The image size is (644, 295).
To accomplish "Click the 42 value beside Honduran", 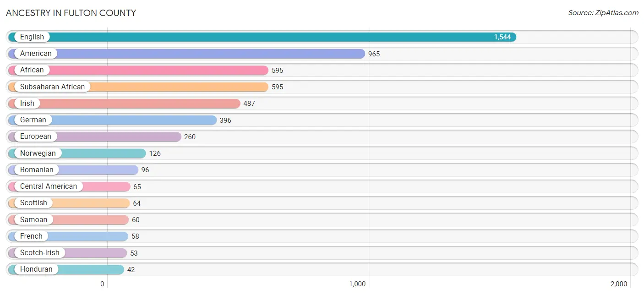I will pos(131,270).
